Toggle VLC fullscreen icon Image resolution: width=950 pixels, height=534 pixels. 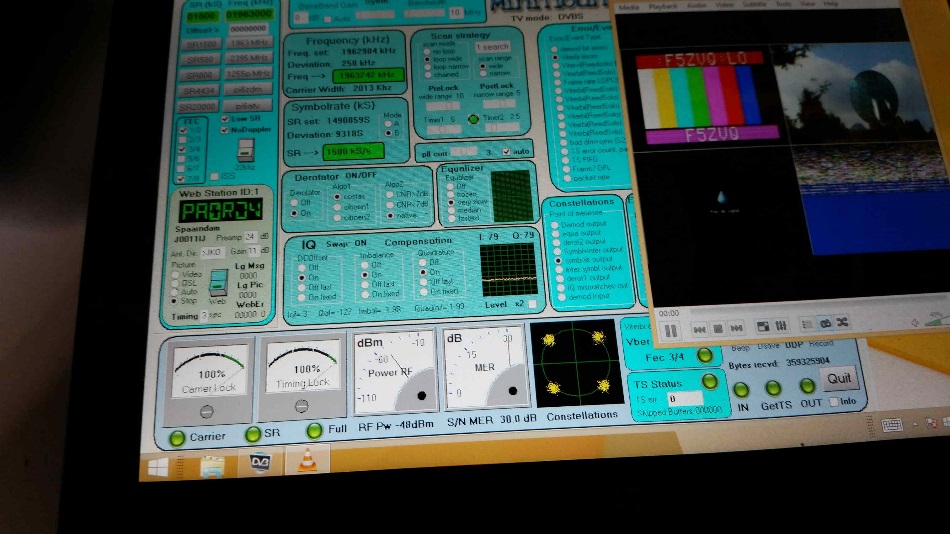point(763,327)
